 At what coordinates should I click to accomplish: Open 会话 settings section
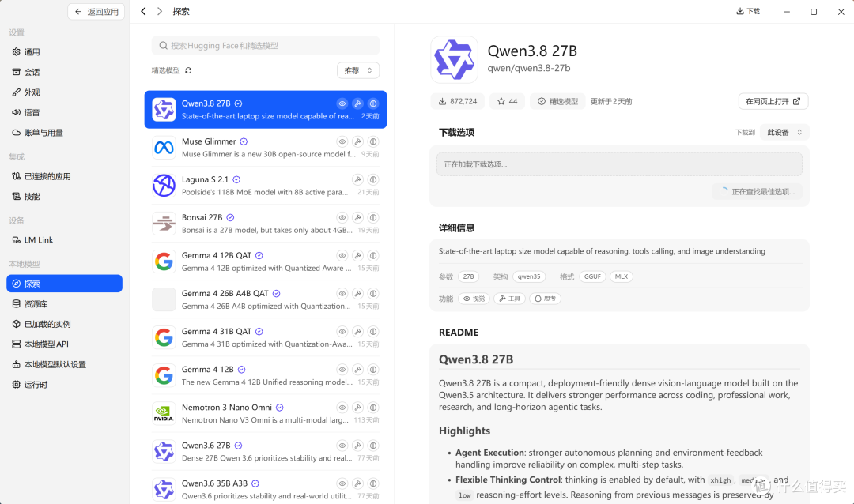(64, 72)
